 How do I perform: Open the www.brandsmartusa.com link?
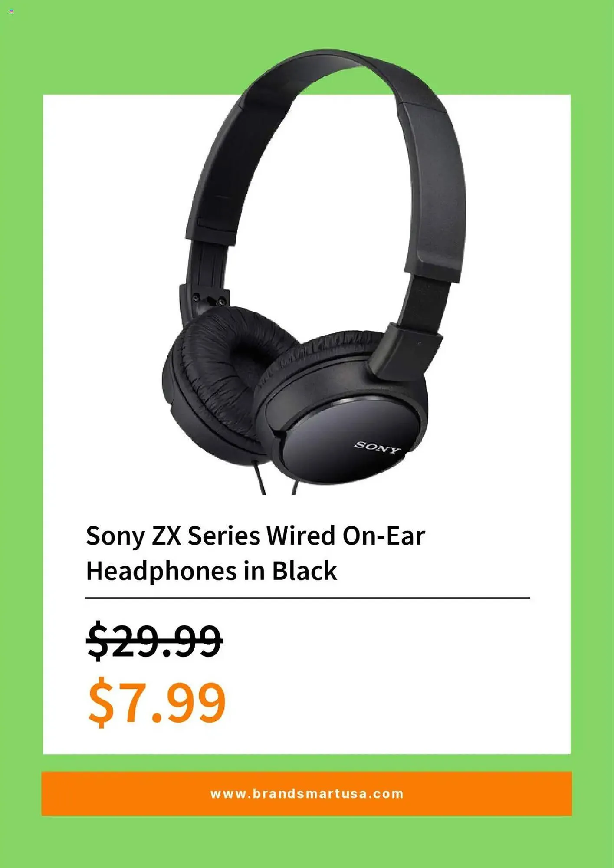pyautogui.click(x=307, y=794)
